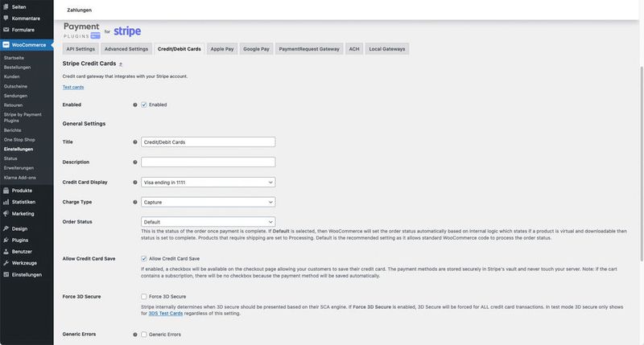The image size is (644, 345).
Task: Open One Stop Shop submenu item
Action: (x=19, y=139)
